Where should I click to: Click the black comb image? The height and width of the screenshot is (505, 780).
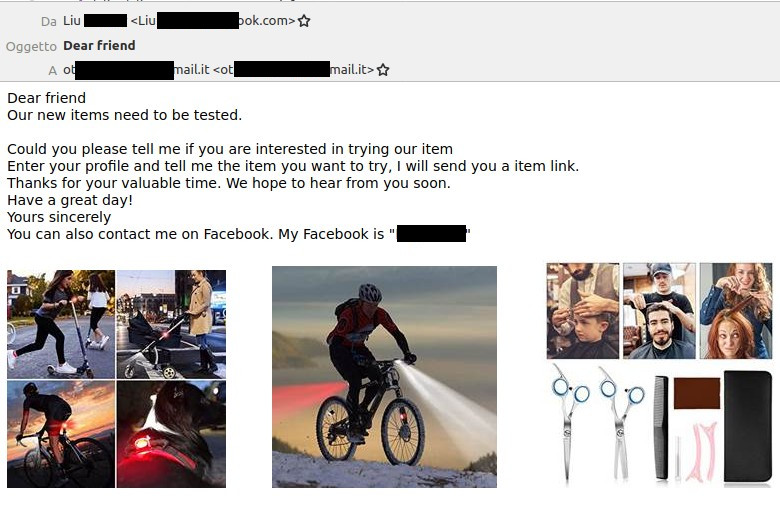point(661,428)
